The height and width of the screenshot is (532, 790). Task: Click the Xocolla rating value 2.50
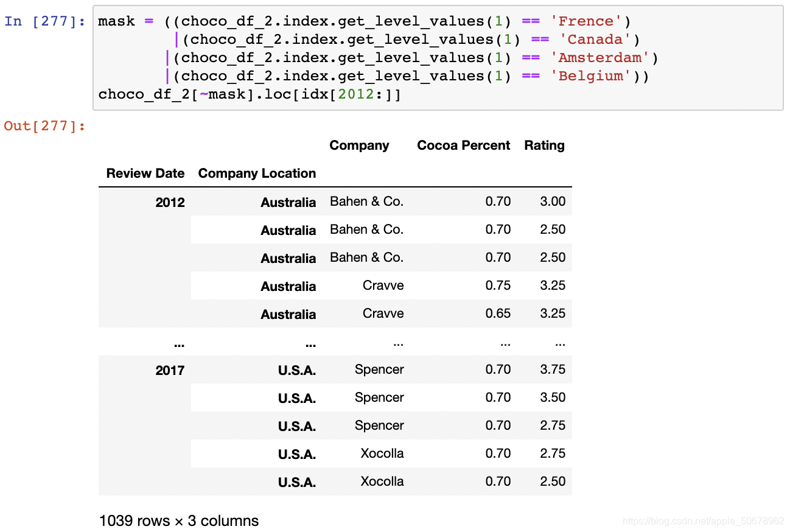[x=553, y=481]
